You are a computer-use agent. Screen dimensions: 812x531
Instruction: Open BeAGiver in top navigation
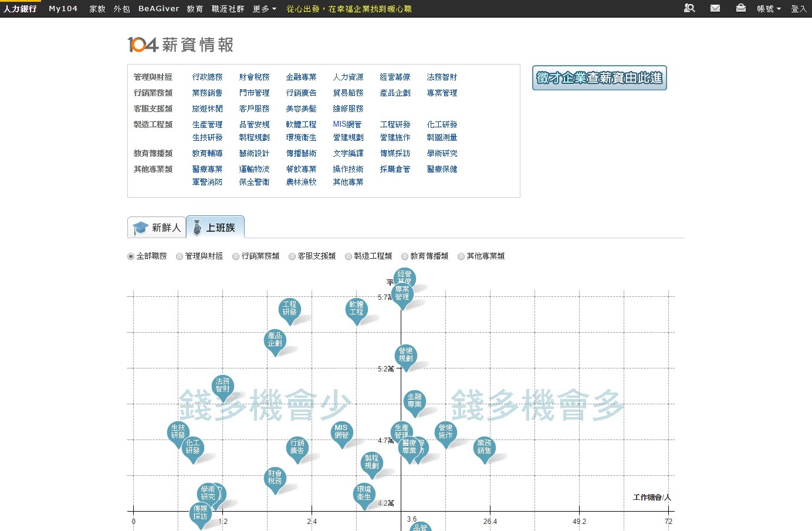click(159, 9)
